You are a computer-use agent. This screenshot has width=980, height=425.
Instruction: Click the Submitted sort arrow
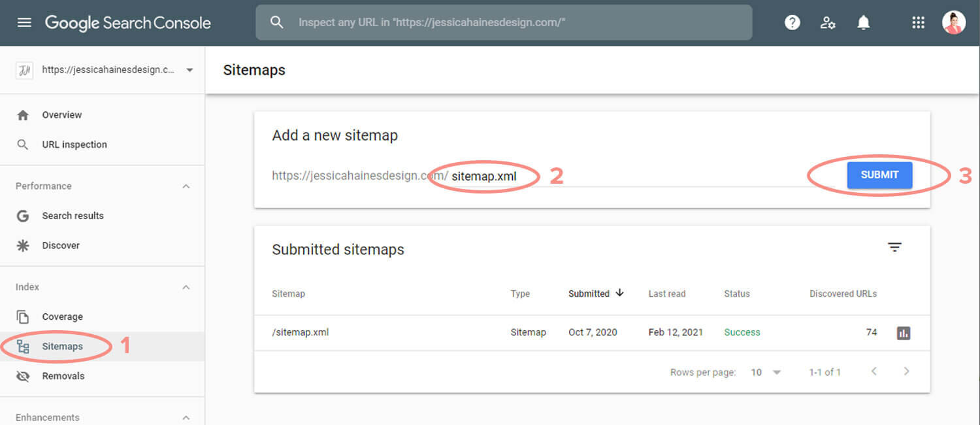(x=619, y=293)
